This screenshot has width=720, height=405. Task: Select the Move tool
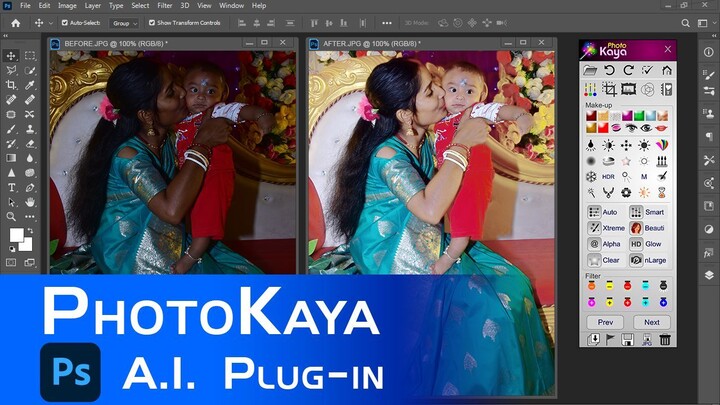11,56
